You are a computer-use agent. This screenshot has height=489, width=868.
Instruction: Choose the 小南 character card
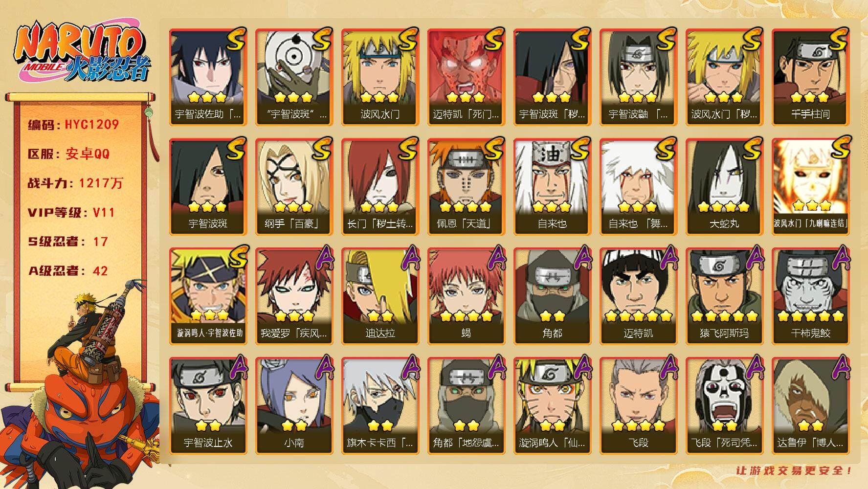pos(294,405)
